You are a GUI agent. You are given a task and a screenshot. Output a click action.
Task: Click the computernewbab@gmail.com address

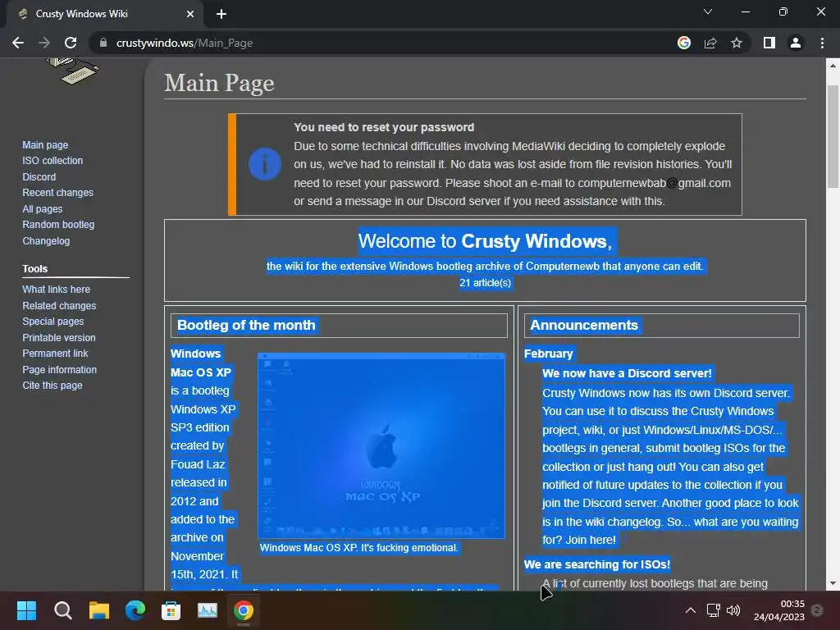654,183
